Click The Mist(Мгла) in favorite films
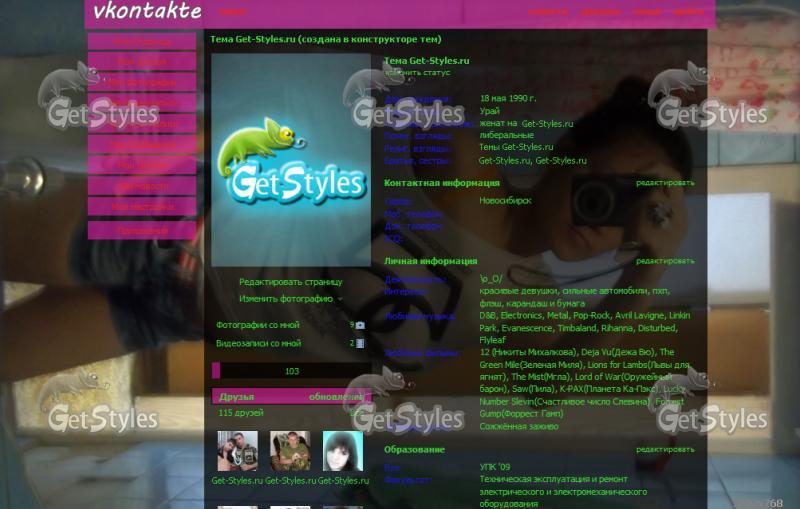800x509 pixels. (540, 376)
